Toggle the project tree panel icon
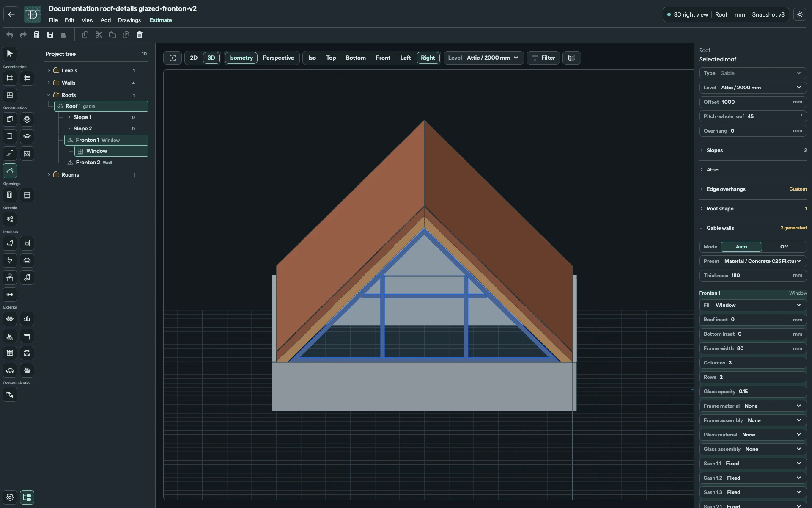Screen dimensions: 812x508 click(27, 497)
